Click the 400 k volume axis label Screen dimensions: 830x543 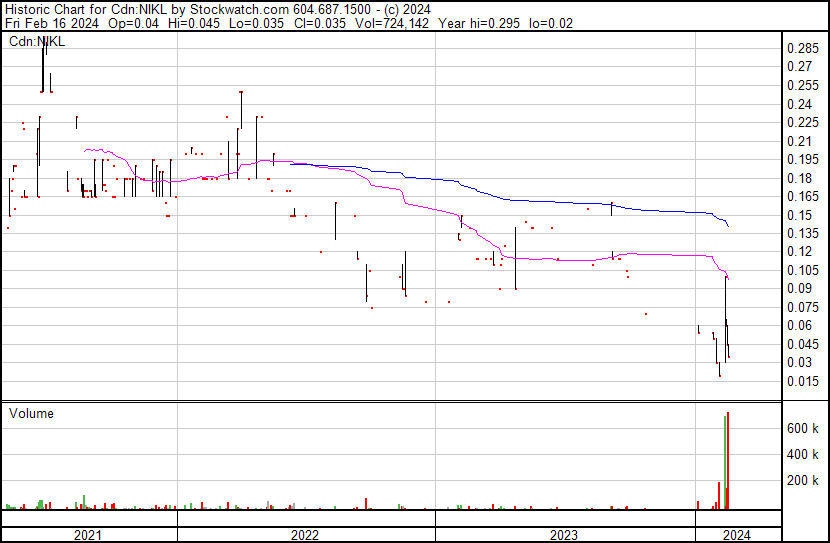click(803, 454)
